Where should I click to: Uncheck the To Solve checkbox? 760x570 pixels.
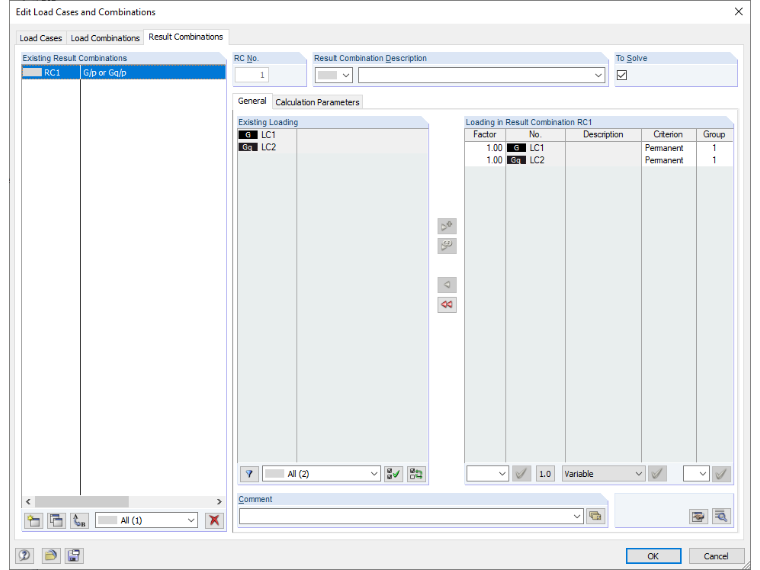(x=622, y=75)
